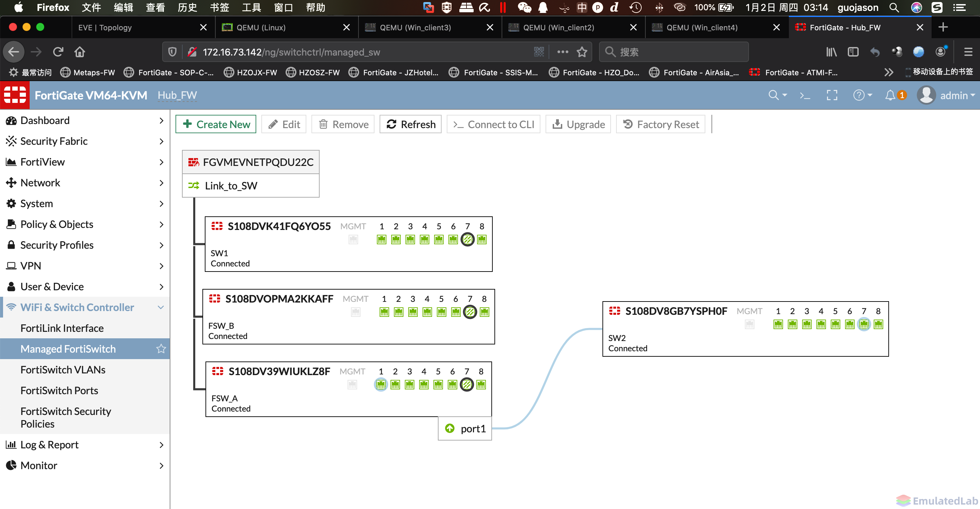Click port 1 on switch FSW_A
Screen dimensions: 980x509
(x=380, y=385)
